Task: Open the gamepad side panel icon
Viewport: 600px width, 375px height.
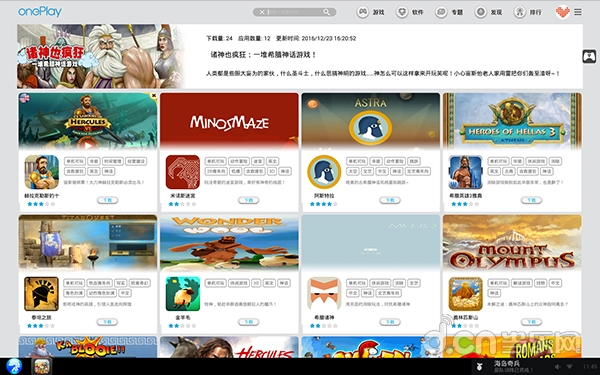Action: pyautogui.click(x=589, y=57)
